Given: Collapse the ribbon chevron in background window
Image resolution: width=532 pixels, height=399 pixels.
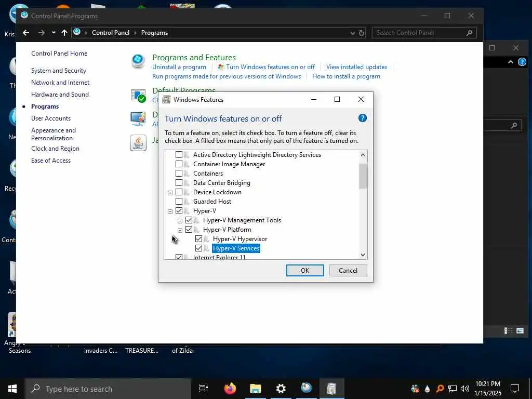Looking at the screenshot, I should pyautogui.click(x=510, y=62).
